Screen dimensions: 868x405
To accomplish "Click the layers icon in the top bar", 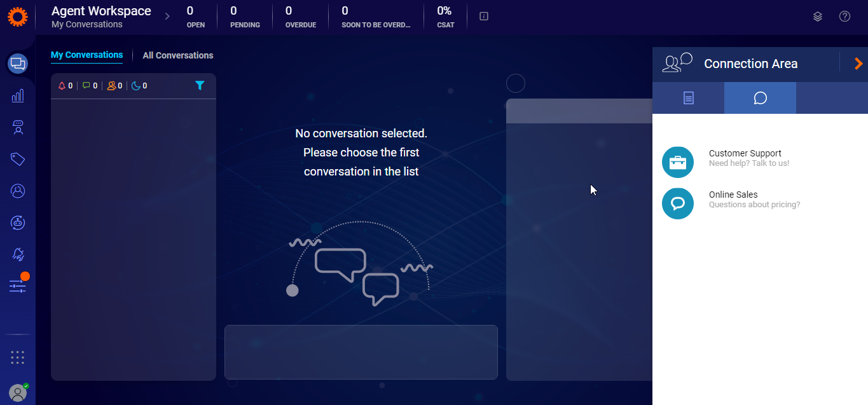I will pos(817,17).
